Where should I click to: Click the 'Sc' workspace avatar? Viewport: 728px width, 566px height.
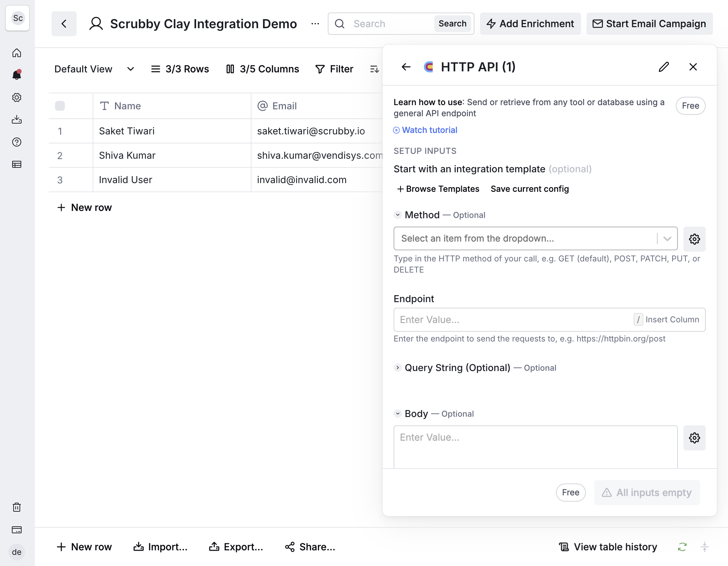point(18,18)
